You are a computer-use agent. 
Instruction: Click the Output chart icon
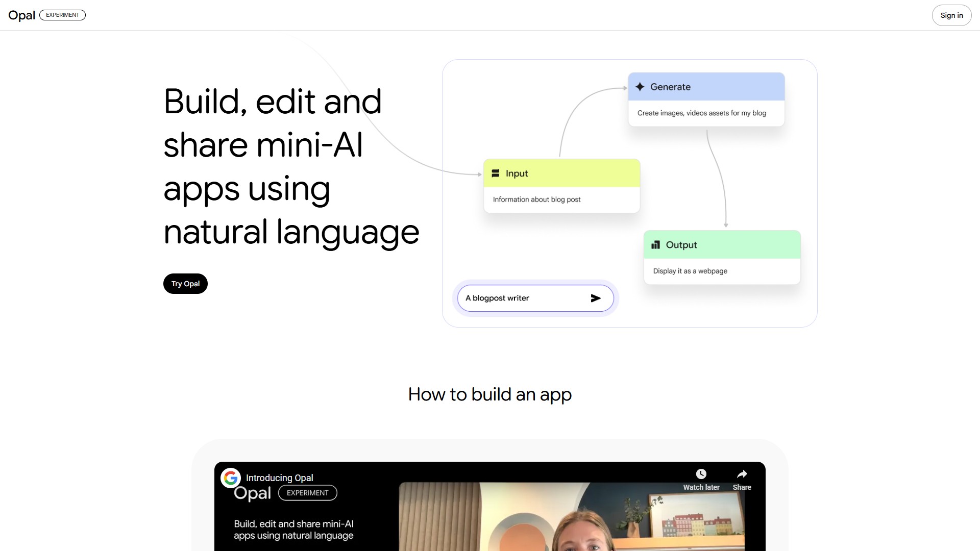[x=655, y=245]
